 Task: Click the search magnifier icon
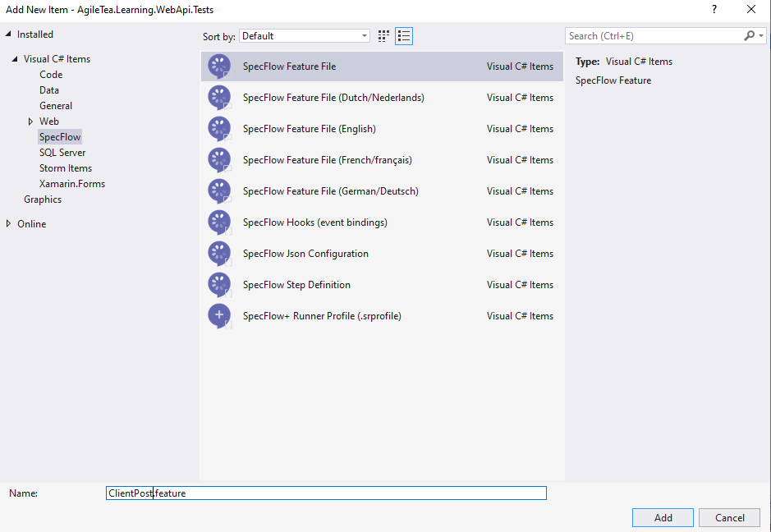(749, 36)
